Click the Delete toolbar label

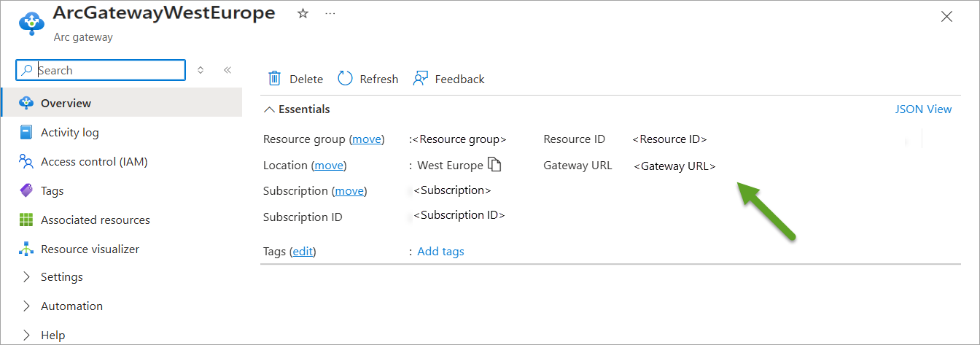[306, 79]
